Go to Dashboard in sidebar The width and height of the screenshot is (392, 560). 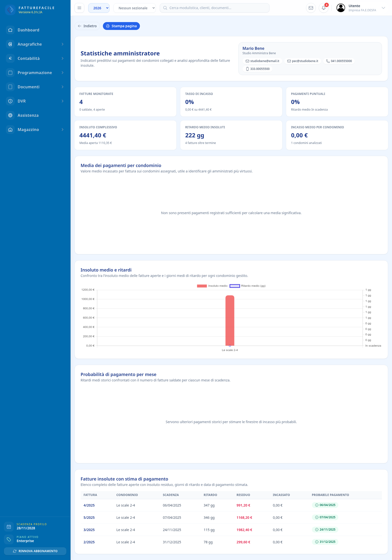pyautogui.click(x=35, y=30)
